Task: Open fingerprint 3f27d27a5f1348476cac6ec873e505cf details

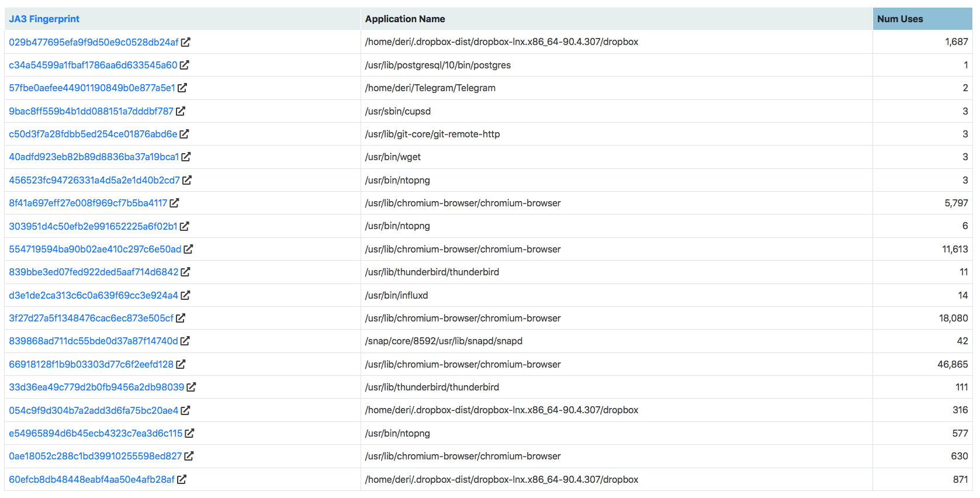Action: [91, 318]
